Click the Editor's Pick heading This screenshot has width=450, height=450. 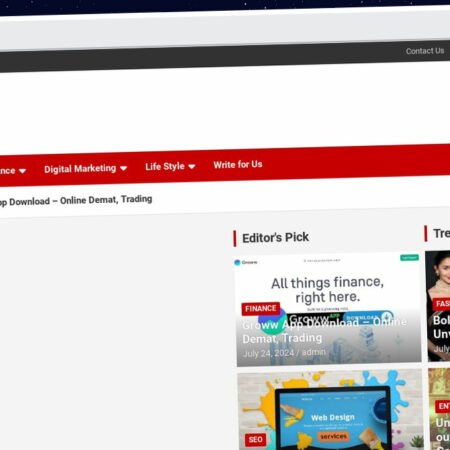pos(275,238)
